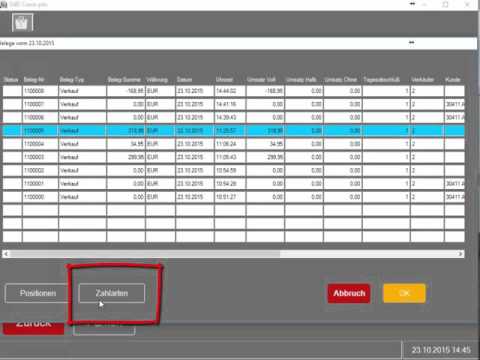Click the Beleg Typ column header

(72, 80)
